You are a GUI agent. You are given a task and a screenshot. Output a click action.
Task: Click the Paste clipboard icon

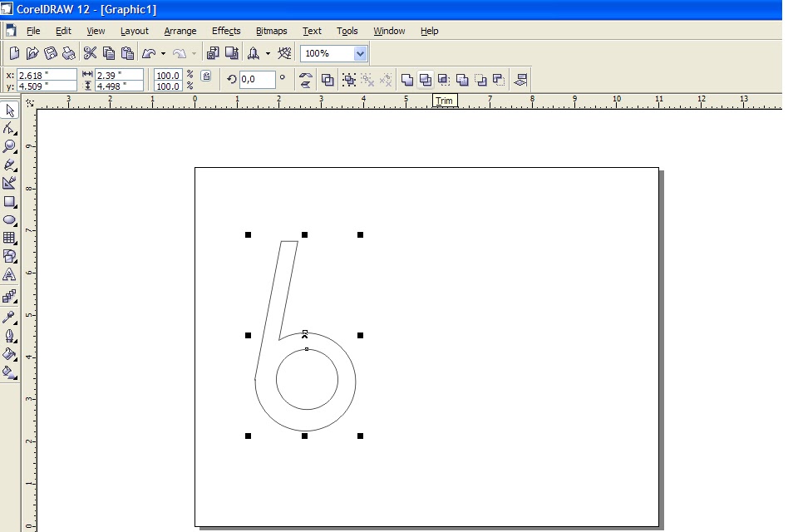point(127,53)
